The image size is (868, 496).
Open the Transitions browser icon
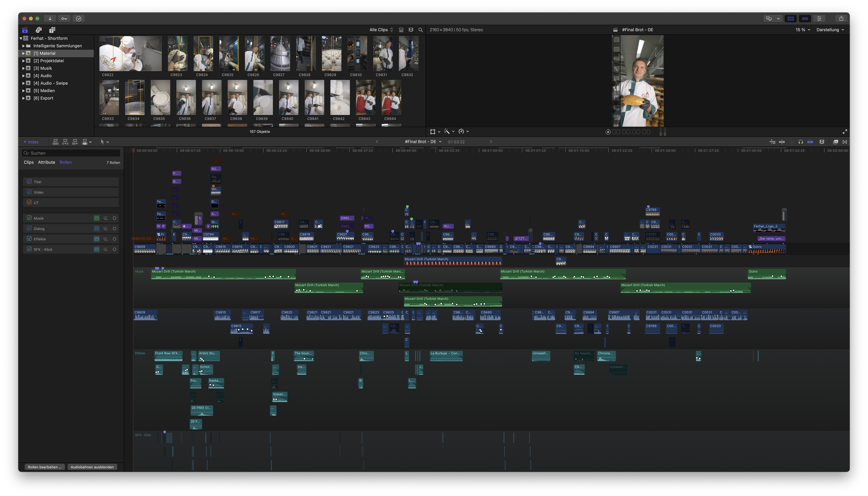pos(845,142)
